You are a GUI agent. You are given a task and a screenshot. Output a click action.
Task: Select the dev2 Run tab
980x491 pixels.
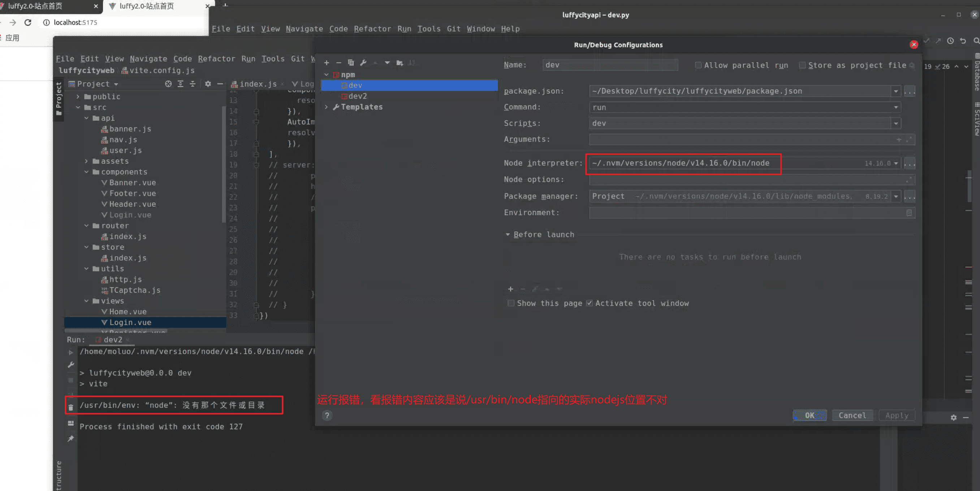pos(113,340)
